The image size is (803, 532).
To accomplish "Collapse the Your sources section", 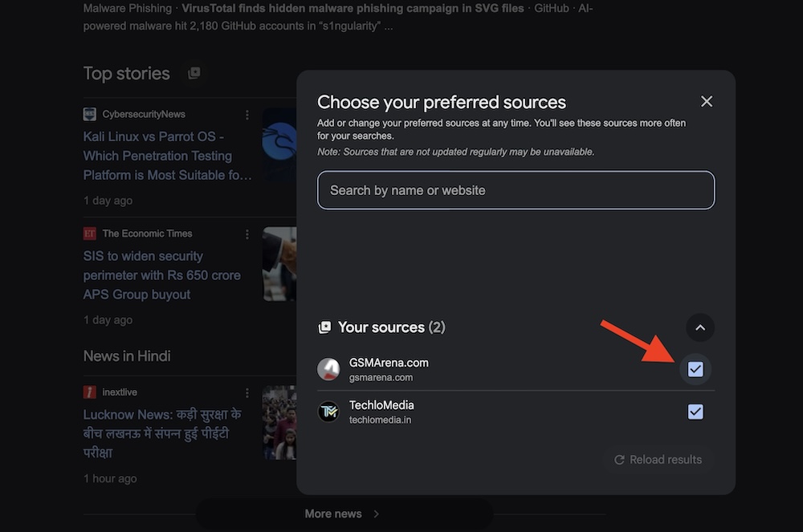I will 700,327.
